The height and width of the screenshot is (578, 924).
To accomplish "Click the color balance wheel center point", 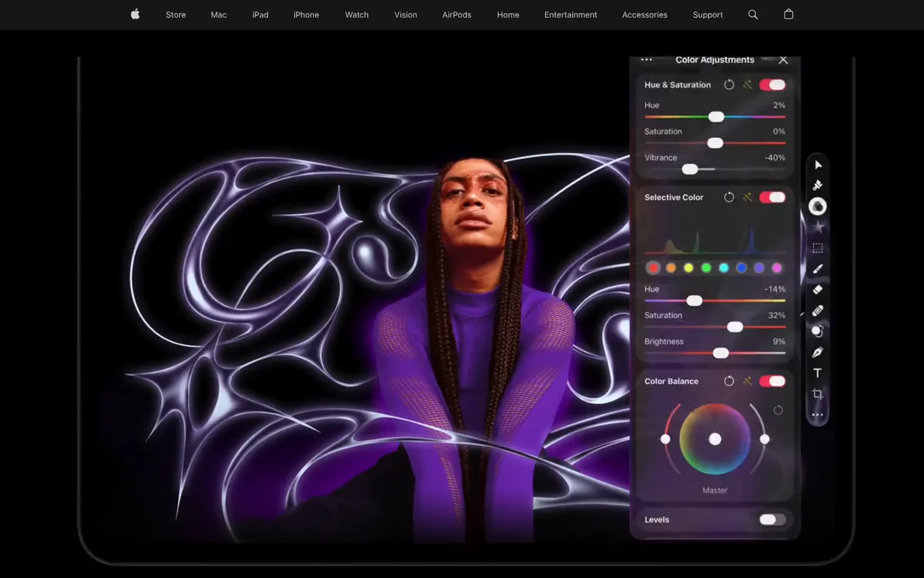I will coord(715,439).
